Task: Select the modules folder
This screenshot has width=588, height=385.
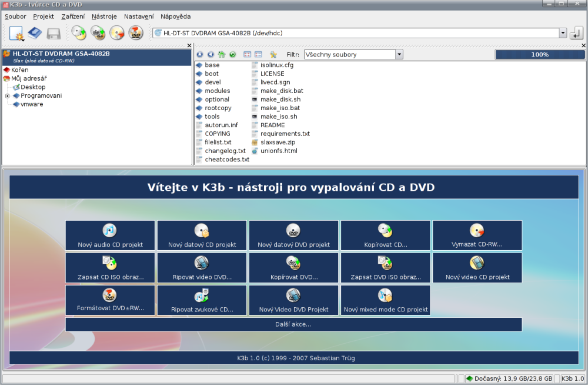Action: pyautogui.click(x=213, y=91)
